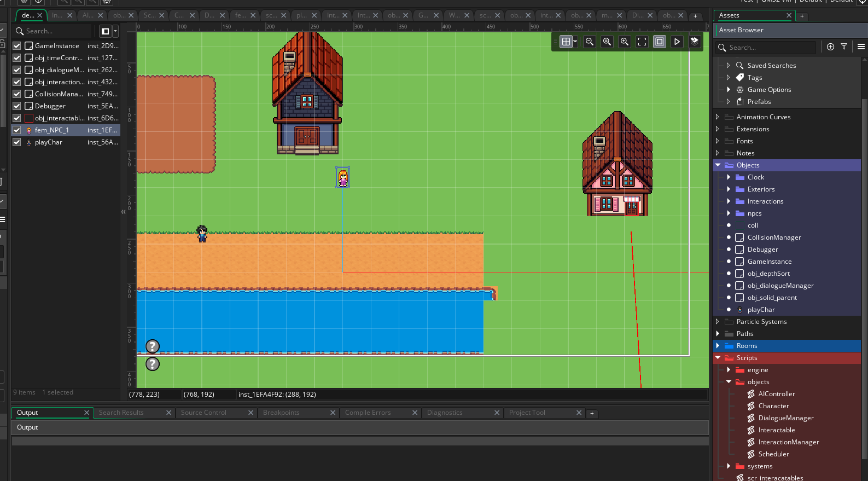
Task: Collapse the Scripts folder
Action: 718,358
